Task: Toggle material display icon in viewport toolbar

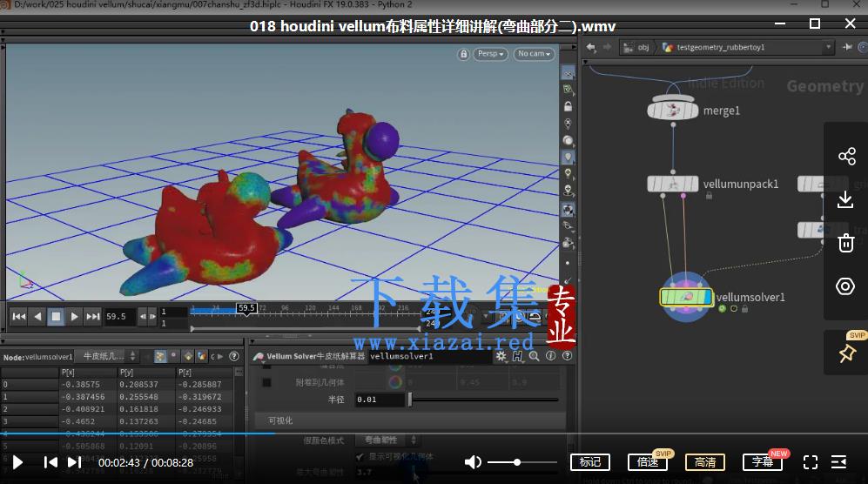Action: (568, 210)
